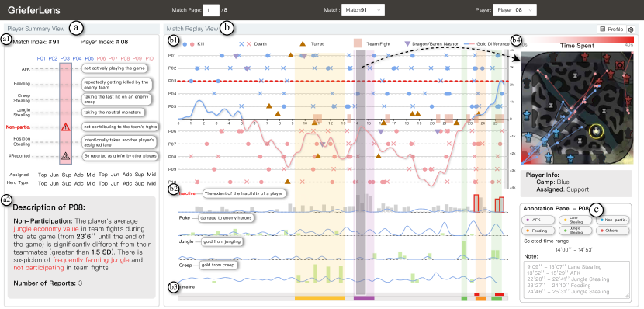Viewport: 644px width, 309px height.
Task: Select player column P02 in summary
Action: click(54, 59)
